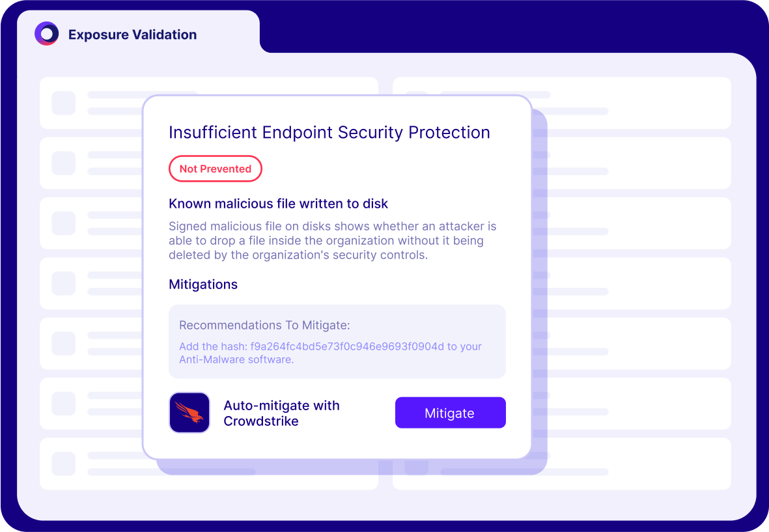Image resolution: width=769 pixels, height=532 pixels.
Task: Click the Mitigations section heading
Action: 203,285
